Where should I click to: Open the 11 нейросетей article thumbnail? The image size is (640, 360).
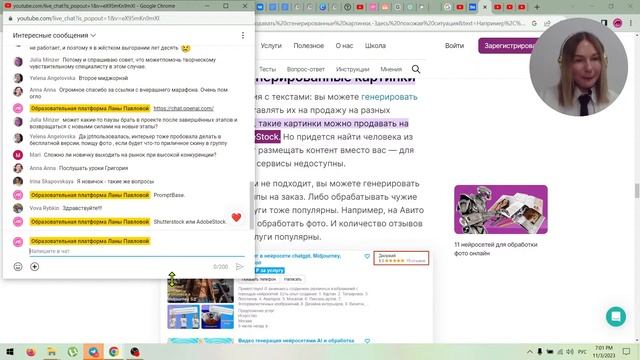coord(501,209)
